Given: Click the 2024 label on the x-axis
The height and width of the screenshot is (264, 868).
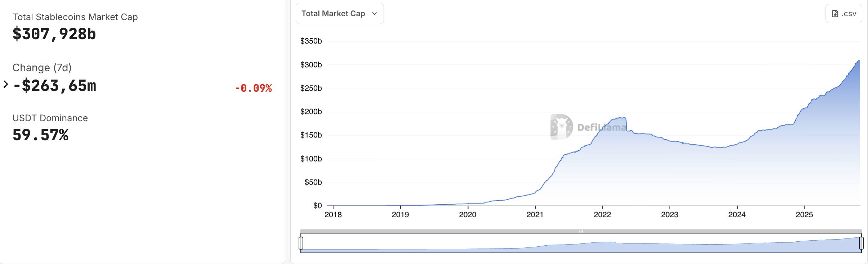Looking at the screenshot, I should pos(737,215).
